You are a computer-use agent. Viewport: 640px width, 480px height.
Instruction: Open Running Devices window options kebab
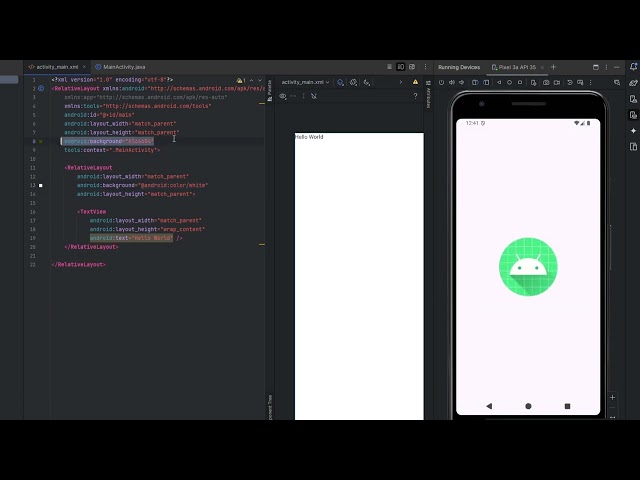(607, 67)
